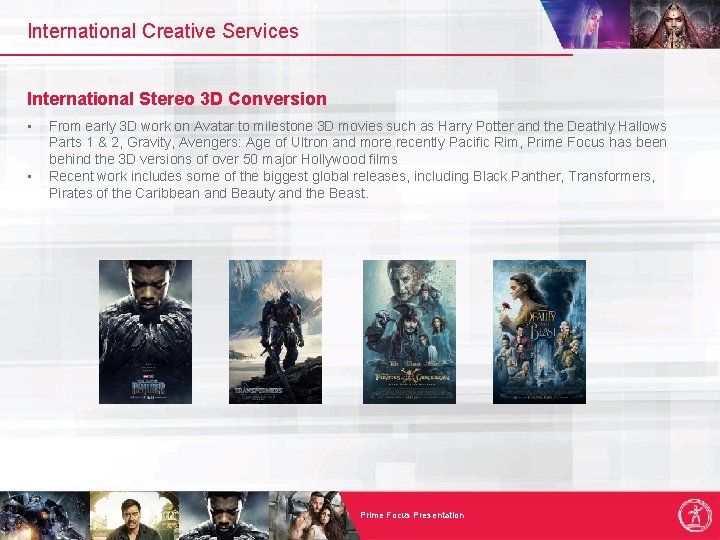Click header image of woman praying
This screenshot has height=540, width=720.
click(675, 24)
